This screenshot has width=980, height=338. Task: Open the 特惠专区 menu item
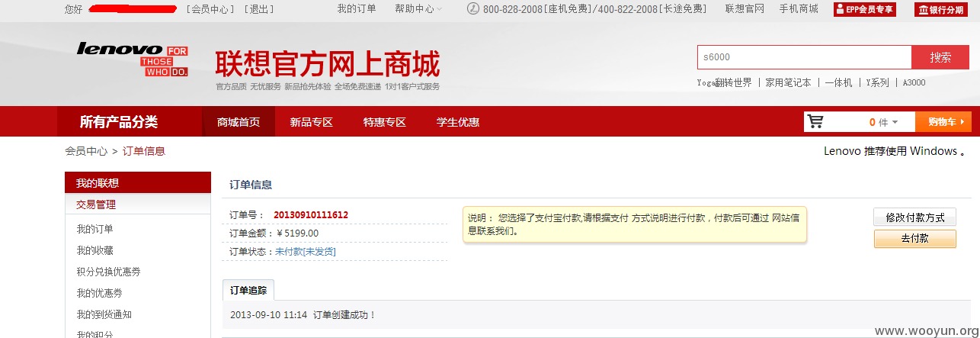(x=384, y=122)
